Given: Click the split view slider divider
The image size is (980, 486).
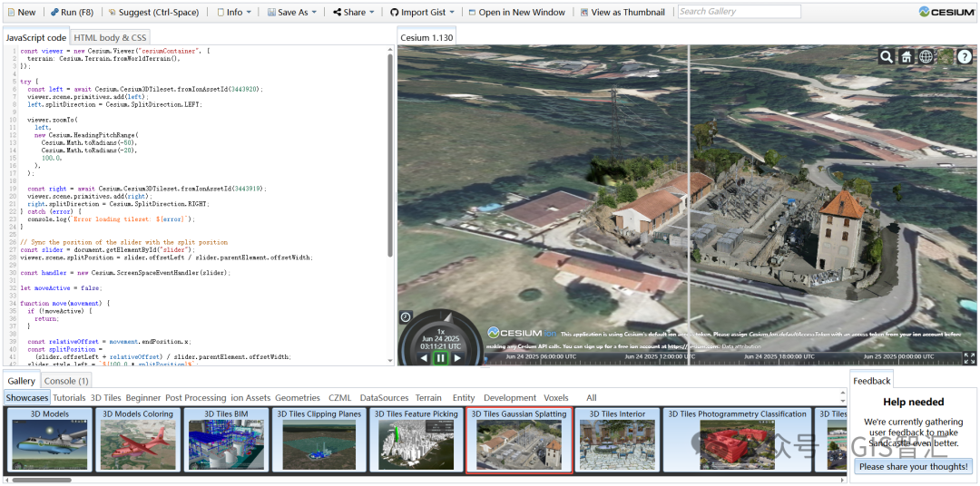Looking at the screenshot, I should tap(689, 181).
